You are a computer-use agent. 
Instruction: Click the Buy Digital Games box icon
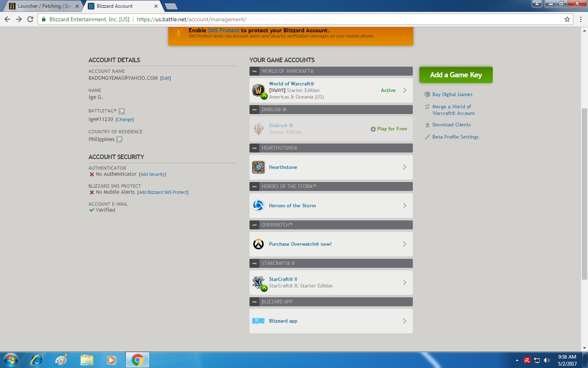[x=427, y=94]
